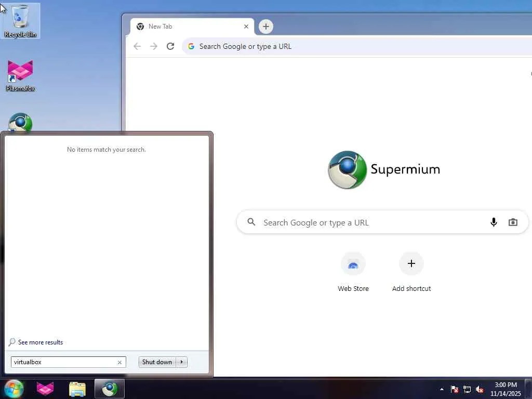Launch the Plasmafox desktop shortcut
Image resolution: width=532 pixels, height=399 pixels.
[x=20, y=76]
